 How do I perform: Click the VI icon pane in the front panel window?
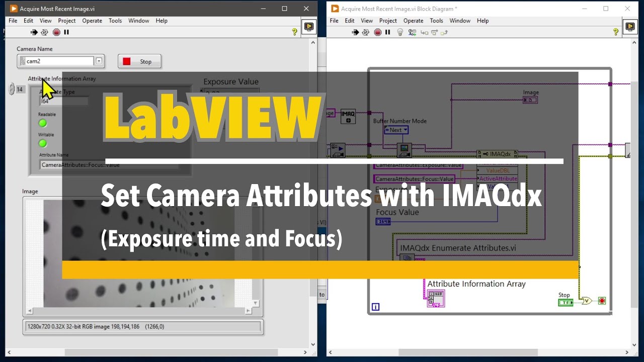309,26
